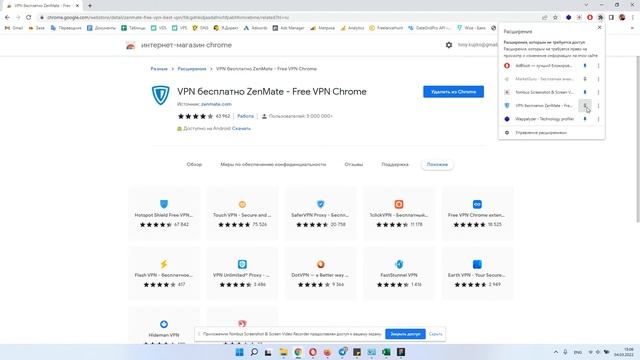This screenshot has height=360, width=640.
Task: Open FastStunnel VPN card
Action: pyautogui.click(x=399, y=273)
